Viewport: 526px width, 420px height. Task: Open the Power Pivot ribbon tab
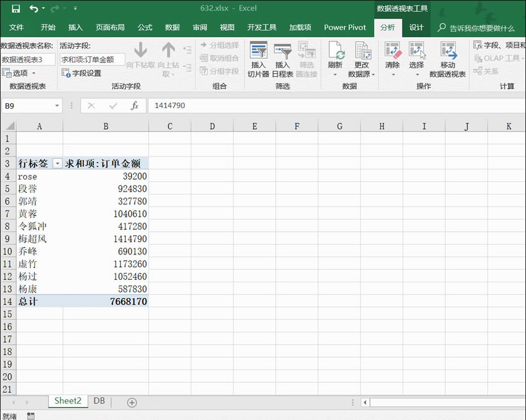click(344, 27)
